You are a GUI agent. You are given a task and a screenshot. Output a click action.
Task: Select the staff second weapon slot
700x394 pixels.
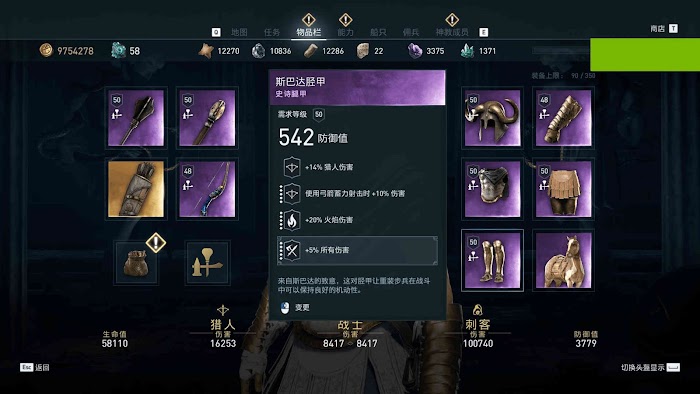(x=207, y=118)
